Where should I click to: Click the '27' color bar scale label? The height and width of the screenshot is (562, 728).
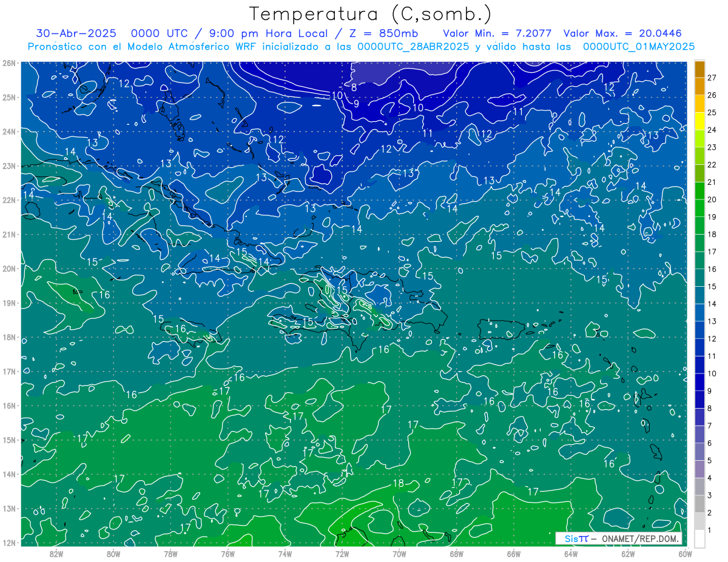click(712, 77)
